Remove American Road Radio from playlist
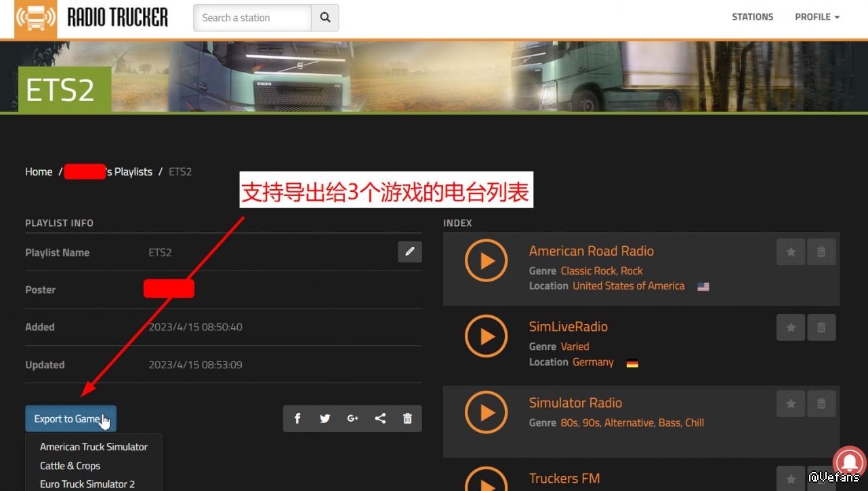 [821, 252]
